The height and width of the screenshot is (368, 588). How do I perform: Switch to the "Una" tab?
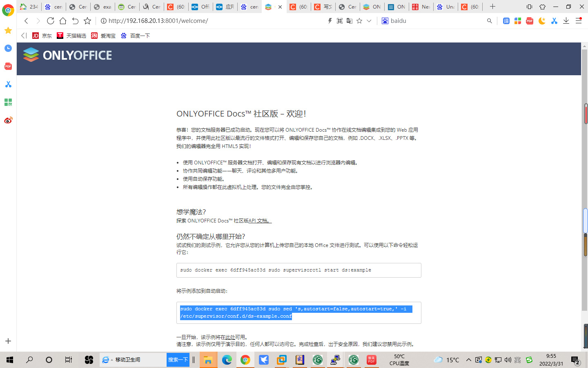pyautogui.click(x=445, y=7)
